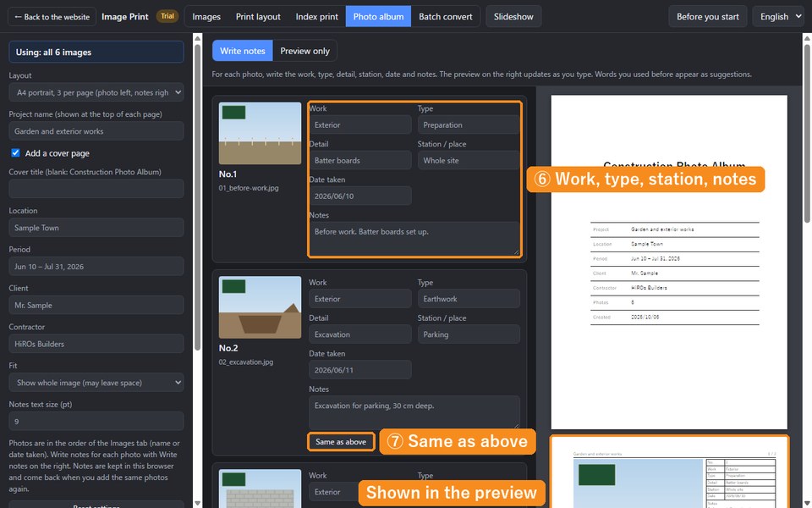The width and height of the screenshot is (812, 508).
Task: Click the left sidebar scrollbar
Action: (x=197, y=197)
